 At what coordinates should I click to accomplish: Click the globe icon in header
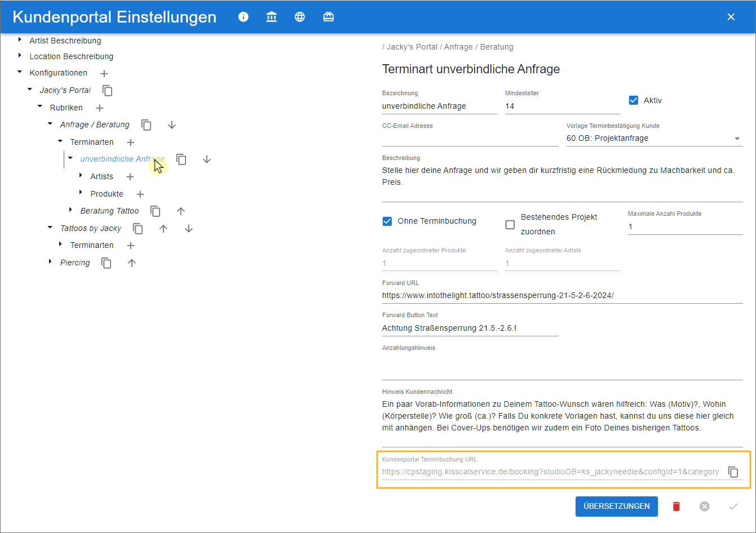pos(300,17)
